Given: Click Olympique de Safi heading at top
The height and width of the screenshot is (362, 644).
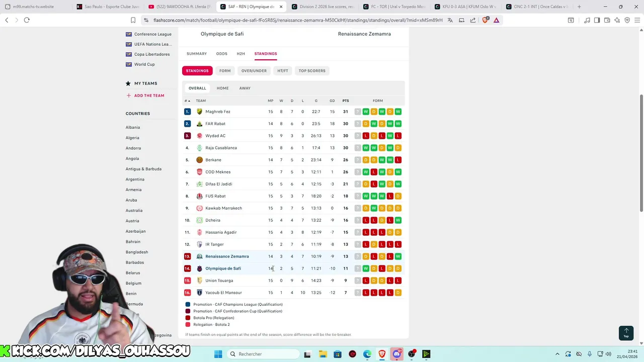Looking at the screenshot, I should (x=222, y=34).
